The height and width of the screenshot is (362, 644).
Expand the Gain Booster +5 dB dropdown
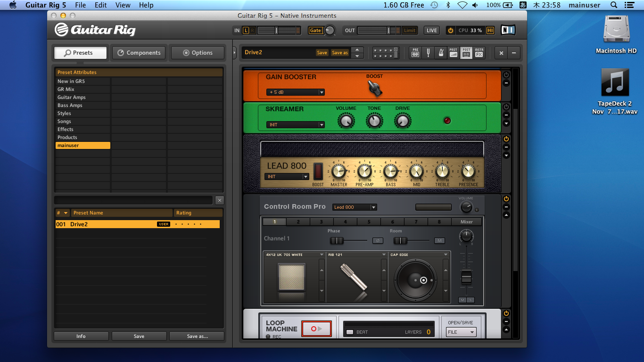click(x=295, y=92)
